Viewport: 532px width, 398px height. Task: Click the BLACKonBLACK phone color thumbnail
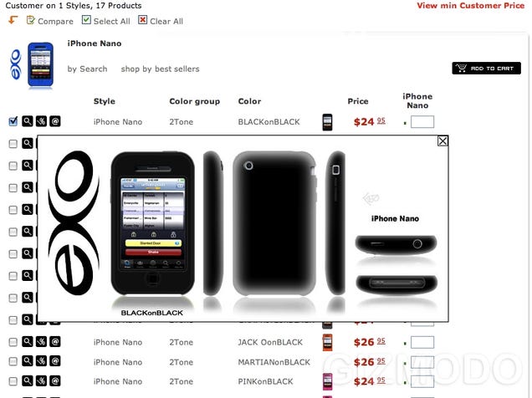tap(327, 122)
